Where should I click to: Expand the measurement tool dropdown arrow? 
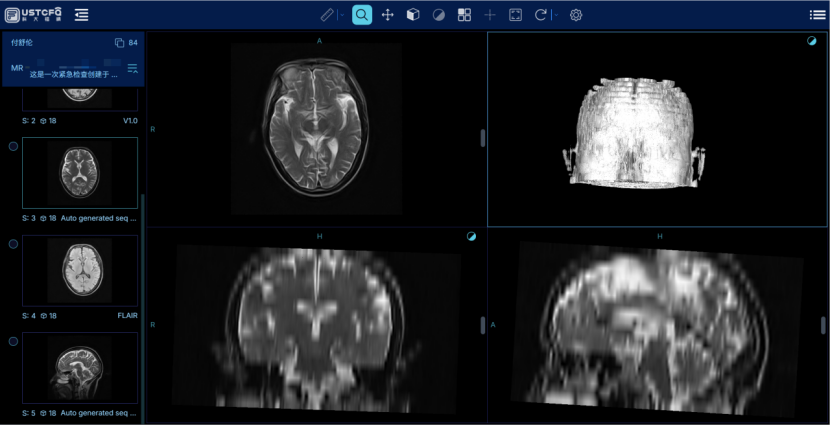coord(342,15)
